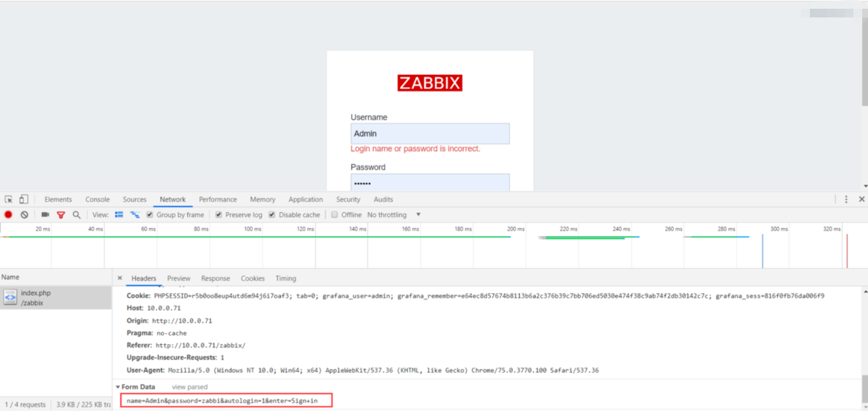Click the view parsed link
This screenshot has width=868, height=415.
(190, 387)
